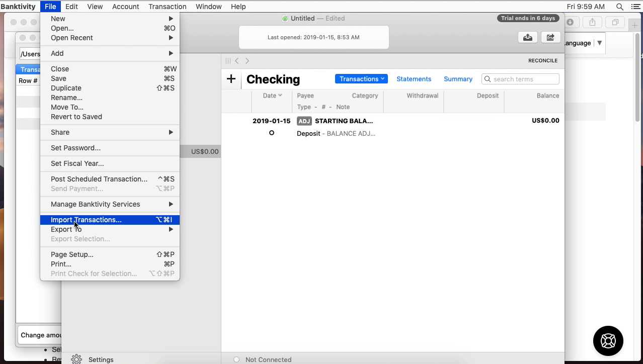Click Safari share icon in background window
Image resolution: width=643 pixels, height=364 pixels.
coord(592,22)
